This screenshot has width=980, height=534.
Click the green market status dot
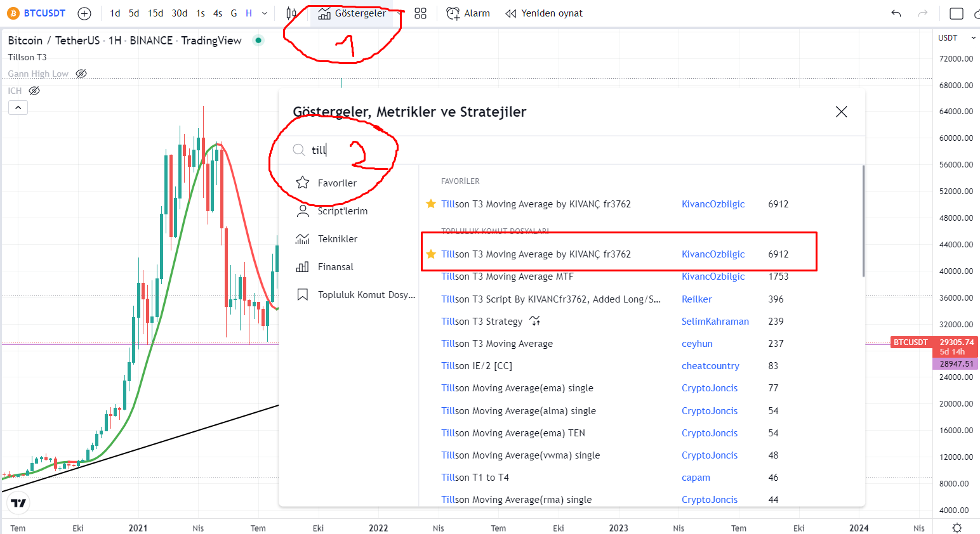tap(258, 41)
